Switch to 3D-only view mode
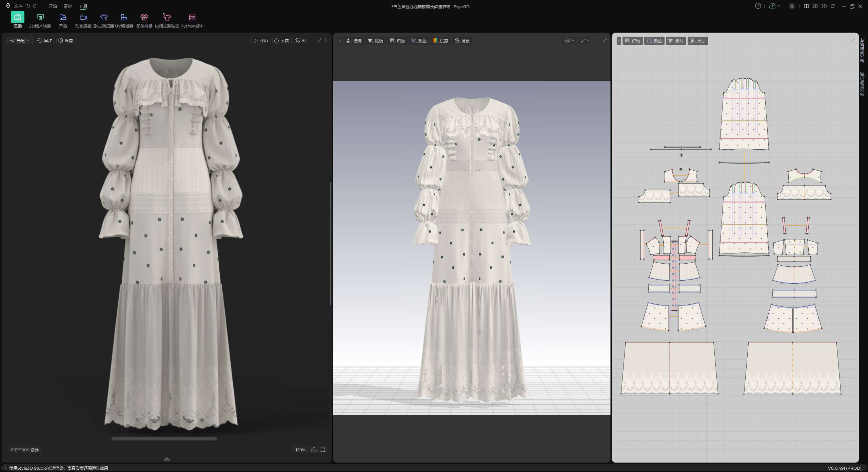Viewport: 868px width, 472px height. [824, 6]
